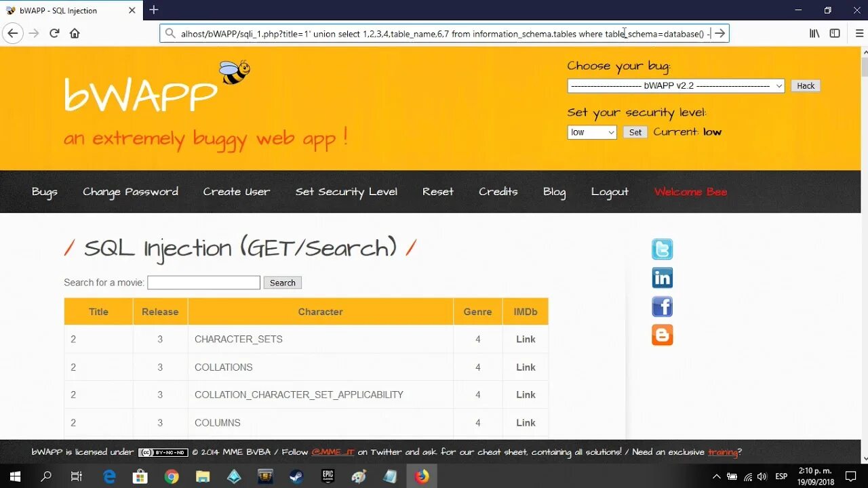Screen dimensions: 868x488
Task: Click the go arrow in the address bar
Action: pos(720,33)
